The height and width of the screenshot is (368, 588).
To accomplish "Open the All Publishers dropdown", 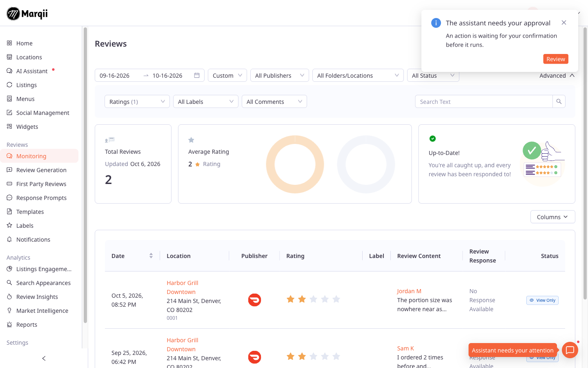I will tap(280, 75).
